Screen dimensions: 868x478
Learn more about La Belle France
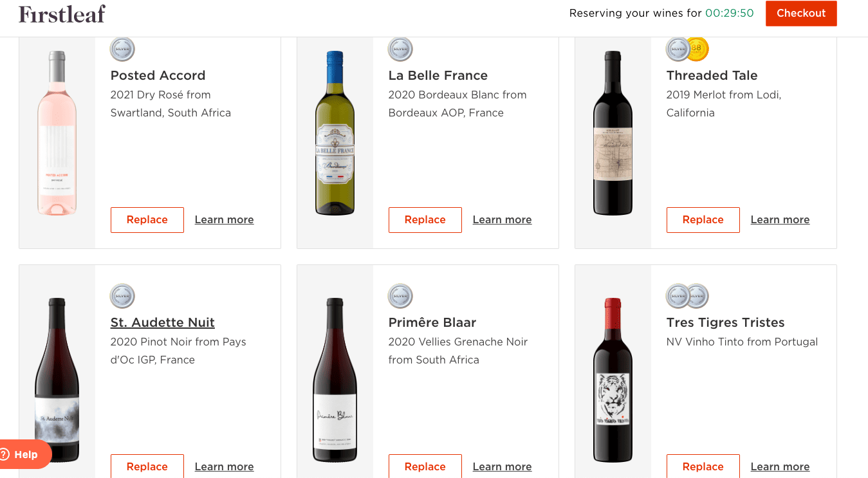tap(502, 220)
